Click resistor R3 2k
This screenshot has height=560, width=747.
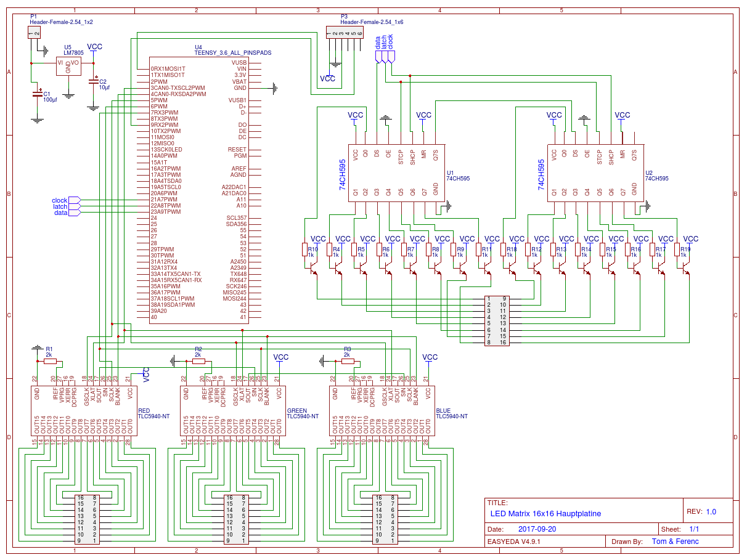(x=348, y=362)
